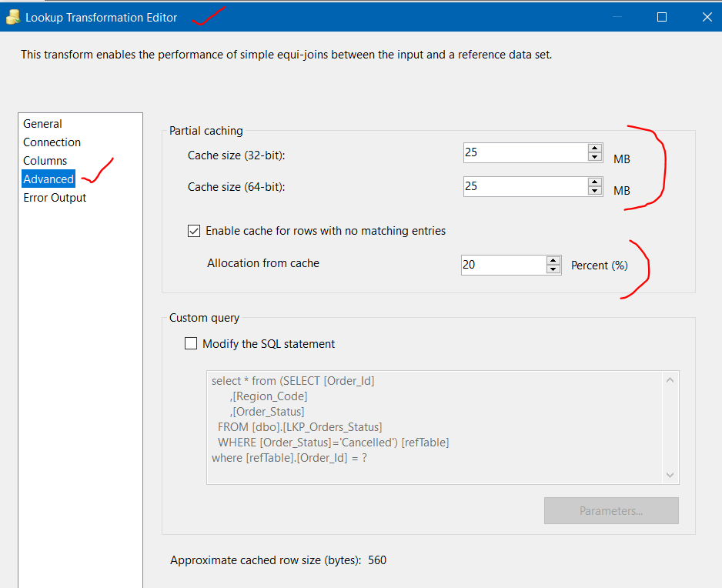Close the Lookup Transformation Editor window
This screenshot has width=722, height=588.
(707, 17)
